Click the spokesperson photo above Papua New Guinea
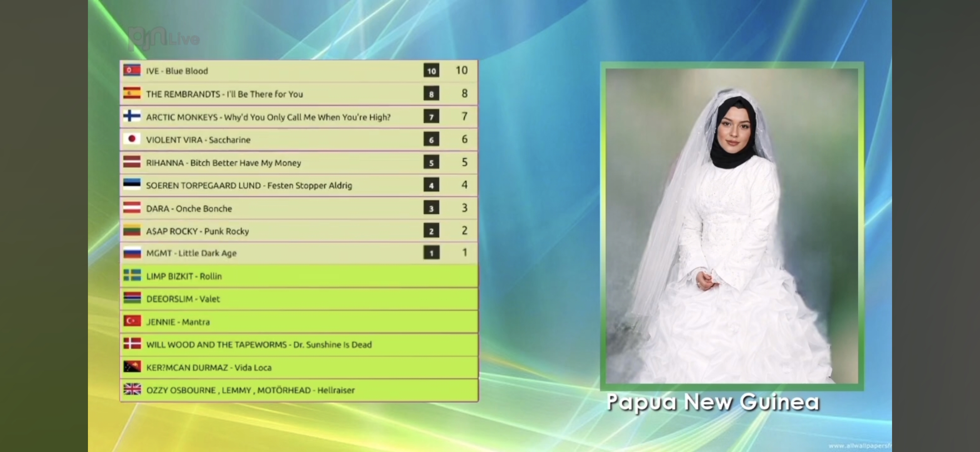Image resolution: width=980 pixels, height=452 pixels. pyautogui.click(x=732, y=226)
